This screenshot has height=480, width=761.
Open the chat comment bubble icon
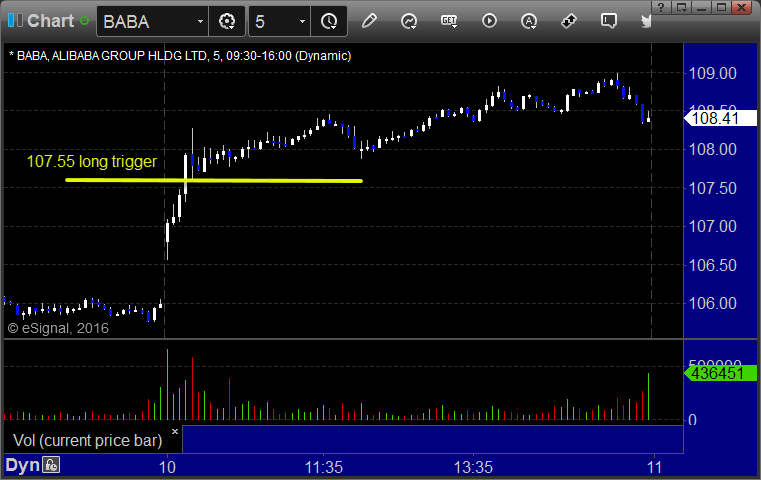click(608, 21)
